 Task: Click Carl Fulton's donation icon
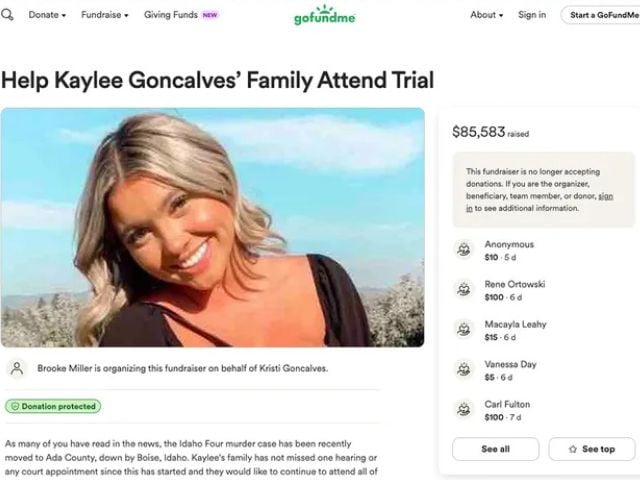464,410
